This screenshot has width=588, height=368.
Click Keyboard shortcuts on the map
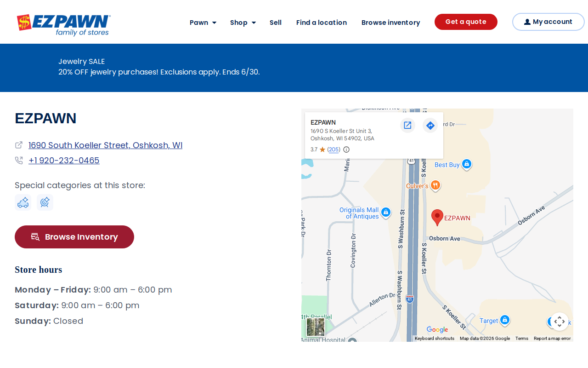(435, 339)
